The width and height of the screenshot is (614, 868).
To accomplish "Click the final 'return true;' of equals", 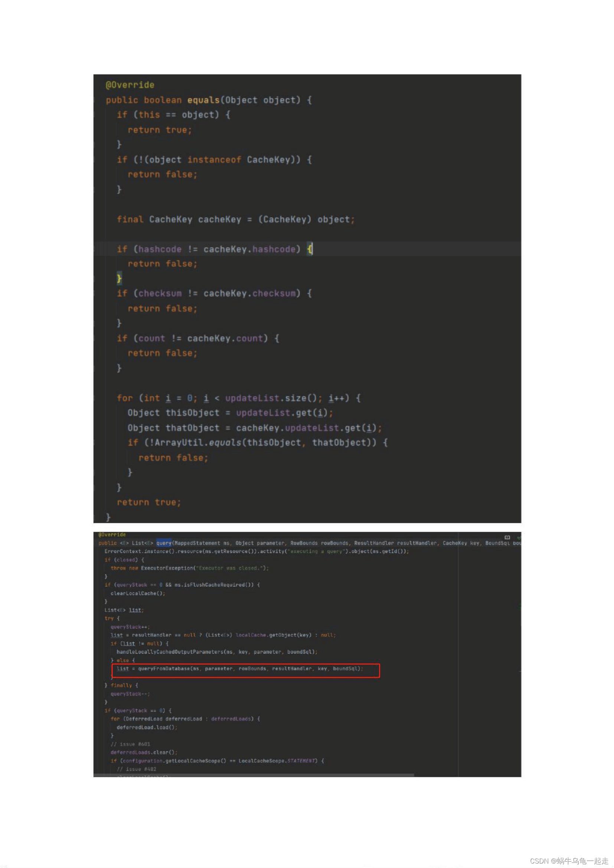I will coord(149,502).
